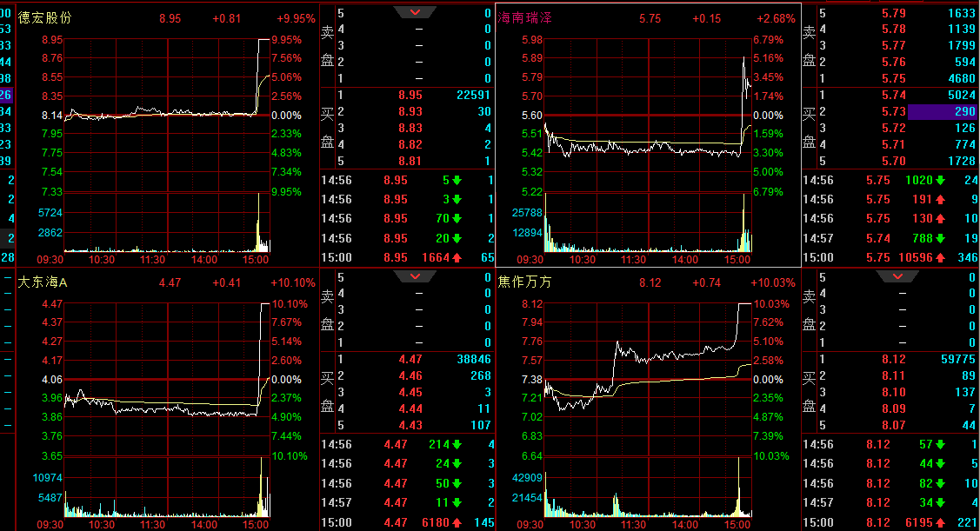Viewport: 980px width, 531px height.
Task: Click the 8.07 buy-five price for 焦作万方
Action: coord(894,425)
